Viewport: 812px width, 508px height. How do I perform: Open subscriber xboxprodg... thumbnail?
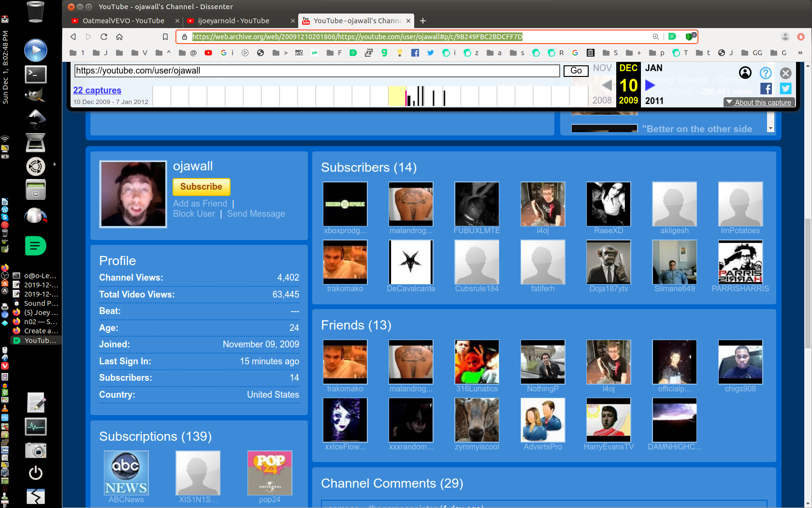(x=345, y=204)
